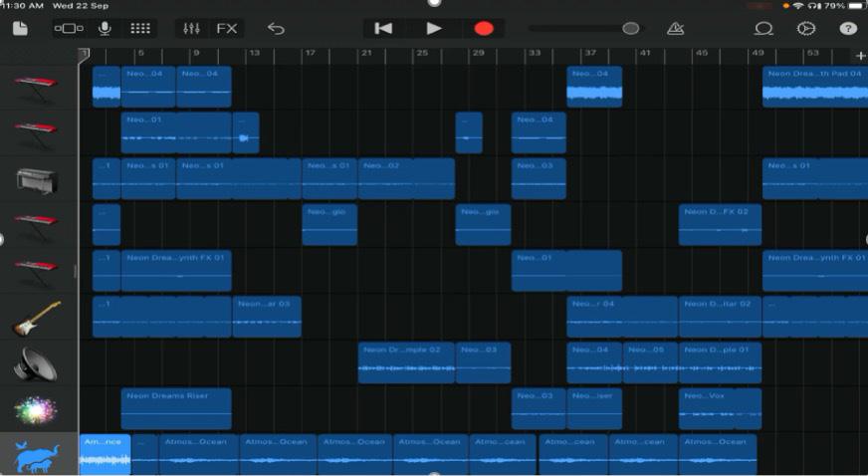Click bar 5 on the ruler
Image resolution: width=868 pixels, height=476 pixels.
140,53
